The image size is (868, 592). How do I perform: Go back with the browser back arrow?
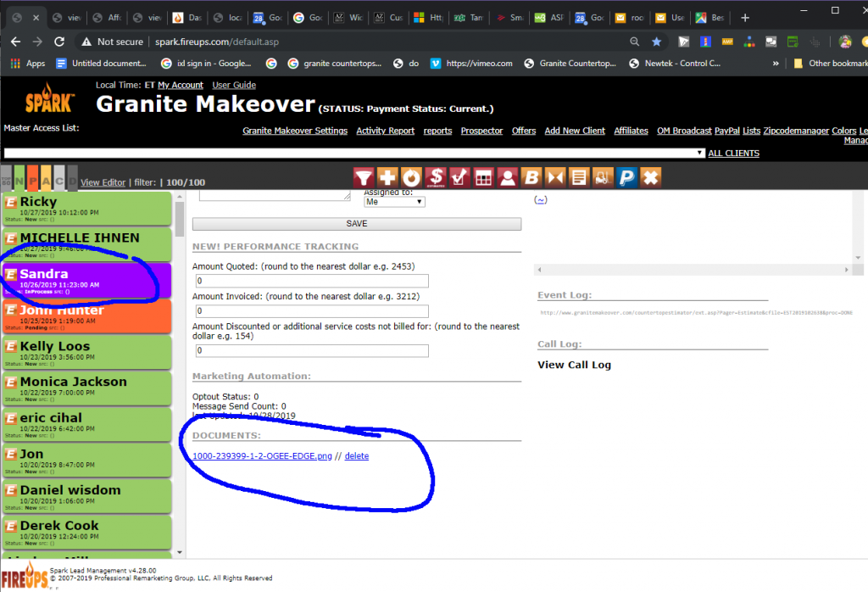click(15, 42)
